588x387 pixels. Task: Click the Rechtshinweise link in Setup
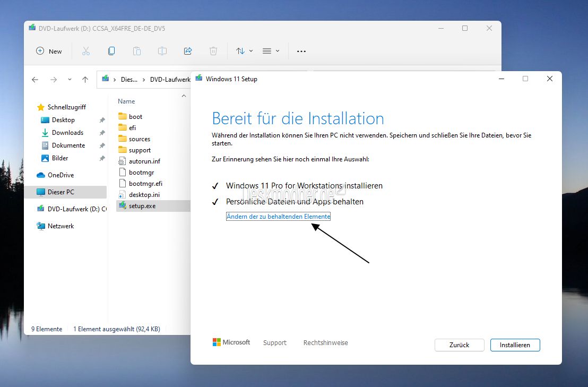pos(325,343)
